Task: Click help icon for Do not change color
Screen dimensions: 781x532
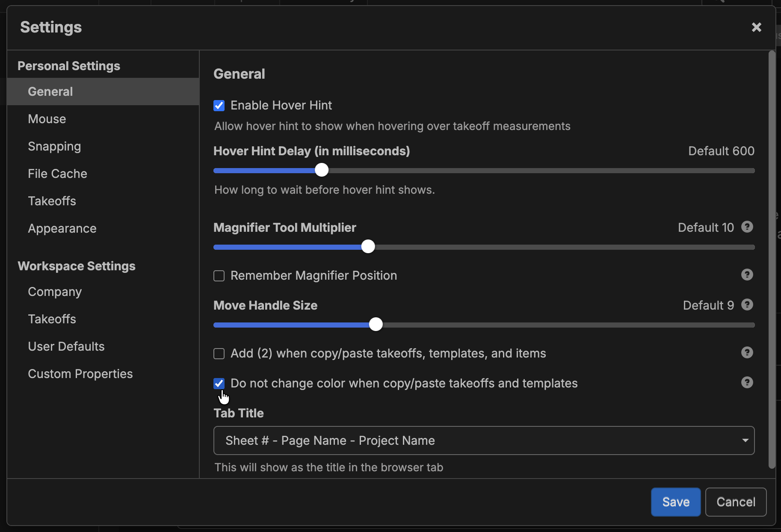Action: click(747, 382)
